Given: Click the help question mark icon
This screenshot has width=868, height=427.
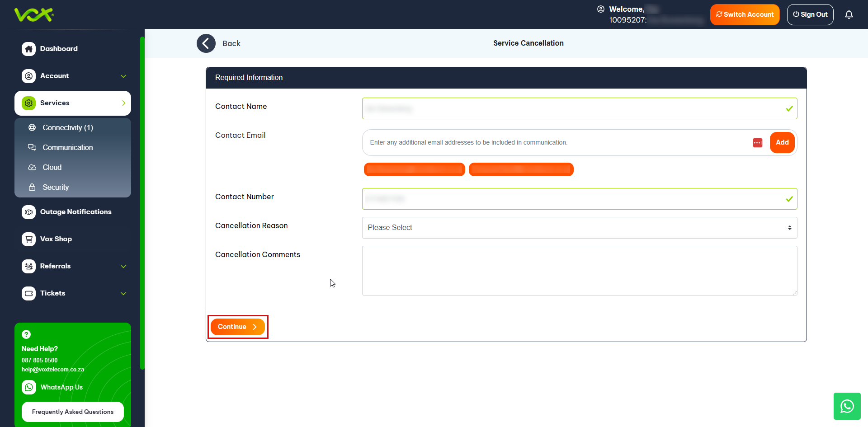Looking at the screenshot, I should click(x=27, y=334).
